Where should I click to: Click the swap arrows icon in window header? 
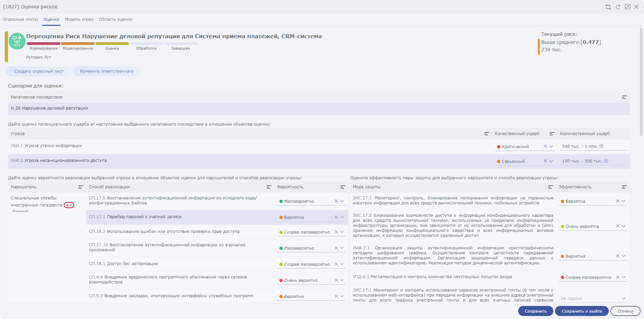[608, 7]
